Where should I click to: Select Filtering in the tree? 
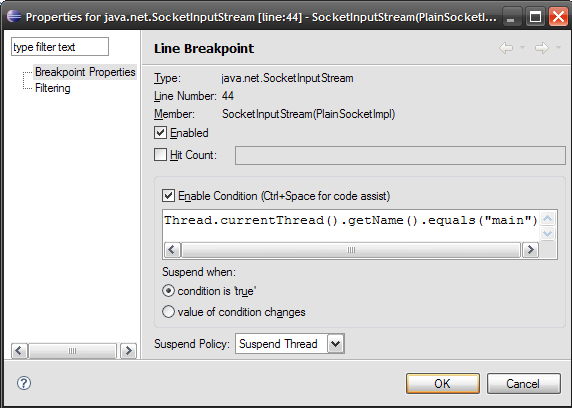tap(53, 88)
